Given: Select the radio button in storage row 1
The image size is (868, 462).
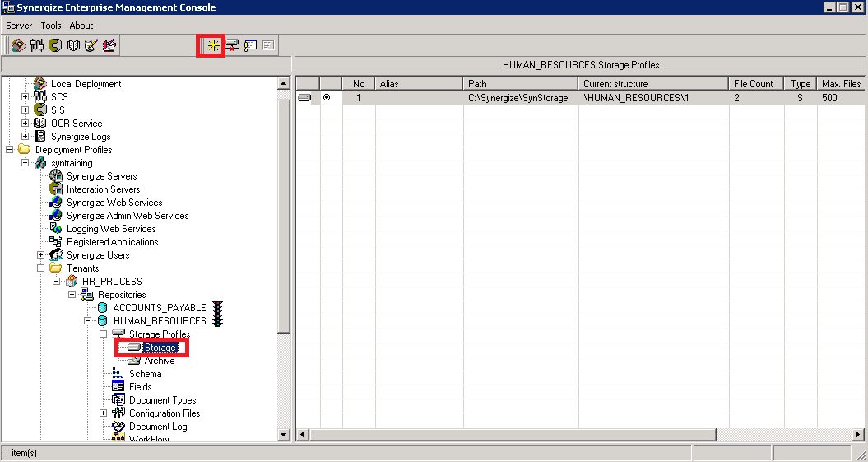Looking at the screenshot, I should tap(327, 98).
